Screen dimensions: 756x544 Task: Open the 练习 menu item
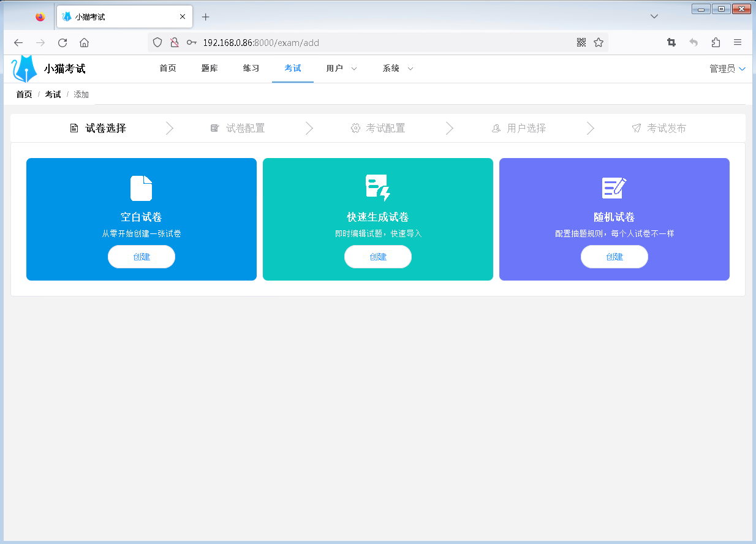point(251,69)
